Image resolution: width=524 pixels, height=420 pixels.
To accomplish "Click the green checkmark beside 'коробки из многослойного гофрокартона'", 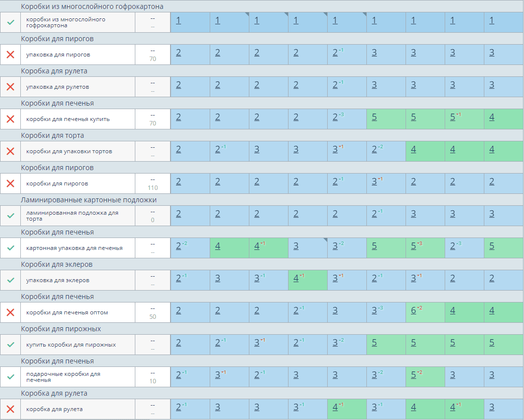I will [x=11, y=22].
